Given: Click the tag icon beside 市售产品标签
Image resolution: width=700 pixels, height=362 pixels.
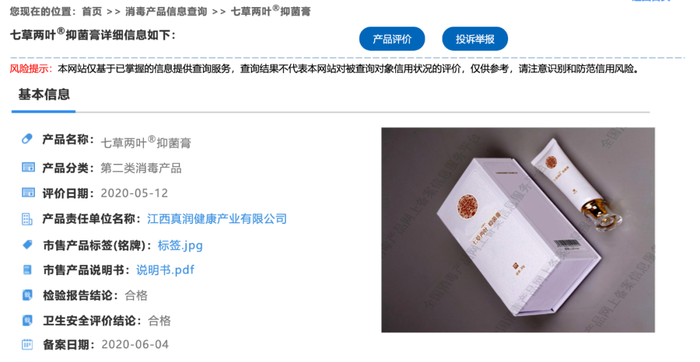Looking at the screenshot, I should 28,245.
